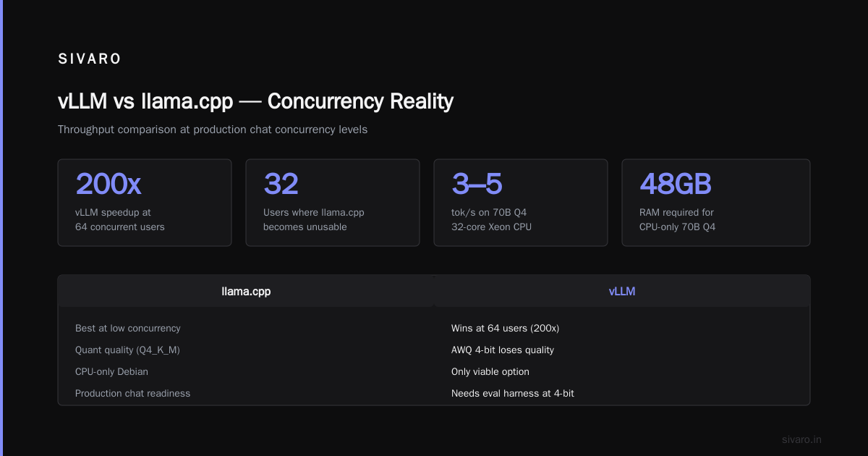Click 'CPU-only Debian' row
Image resolution: width=868 pixels, height=456 pixels.
tap(111, 371)
